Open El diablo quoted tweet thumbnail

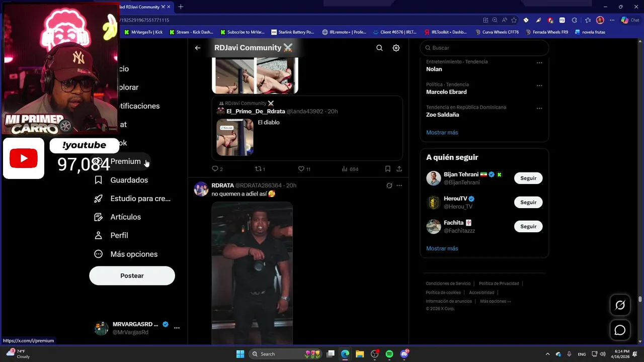pos(235,137)
